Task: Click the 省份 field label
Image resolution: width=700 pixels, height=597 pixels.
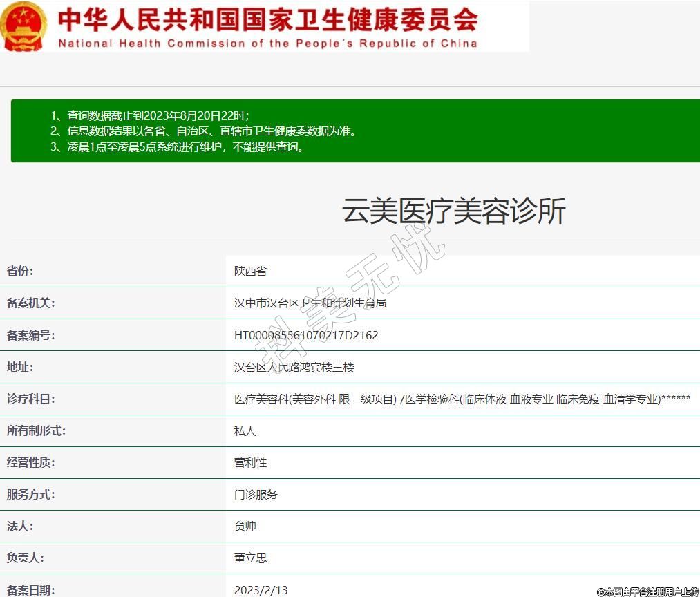Action: (20, 271)
